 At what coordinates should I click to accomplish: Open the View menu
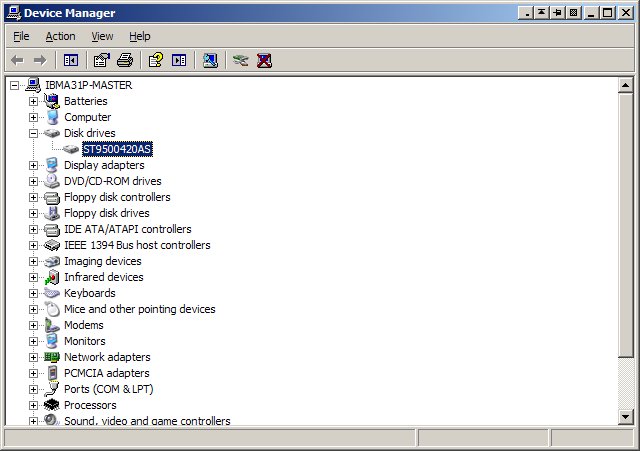[102, 36]
